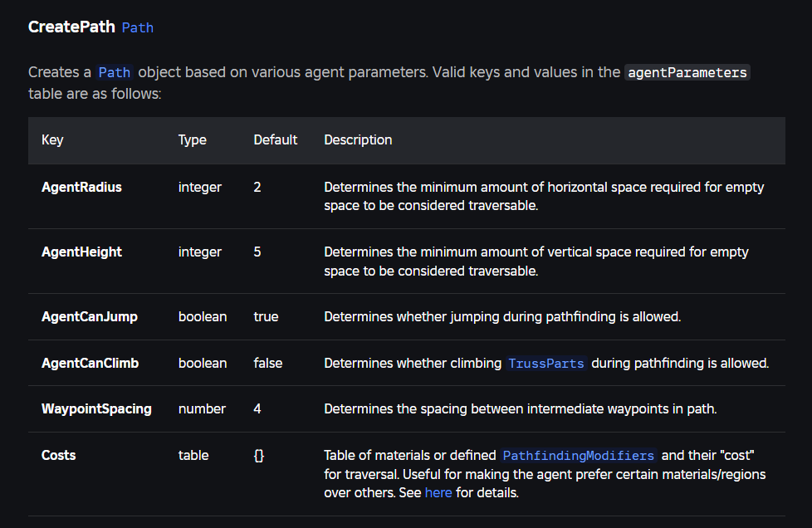Click the CreatePath heading text
The image size is (812, 528).
click(71, 27)
